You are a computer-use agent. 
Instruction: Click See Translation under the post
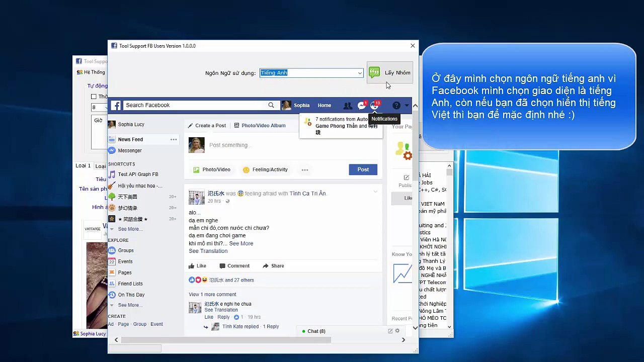click(x=208, y=251)
